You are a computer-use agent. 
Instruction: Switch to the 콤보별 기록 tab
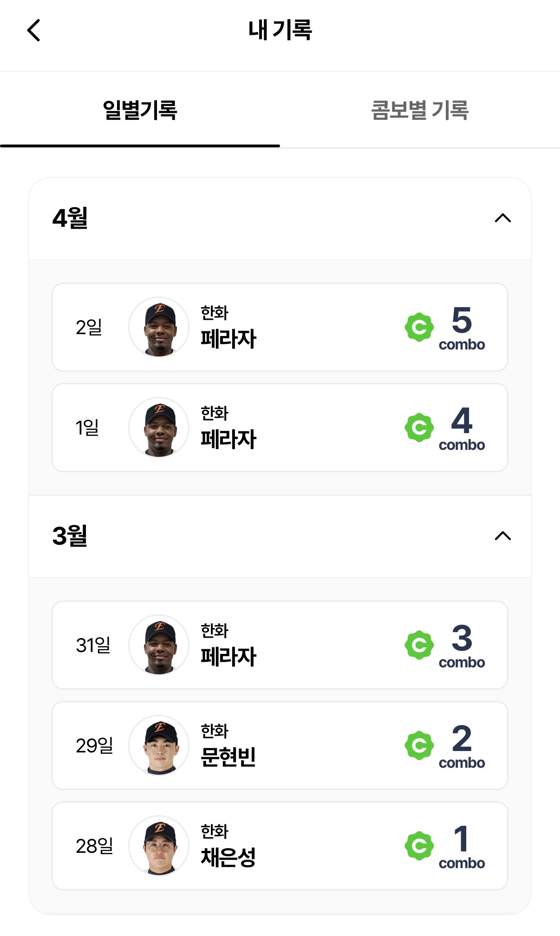(x=420, y=111)
